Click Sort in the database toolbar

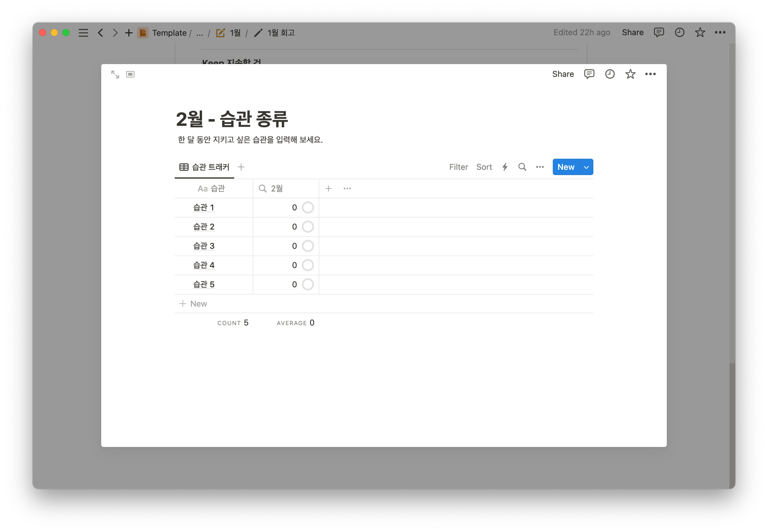pos(484,167)
